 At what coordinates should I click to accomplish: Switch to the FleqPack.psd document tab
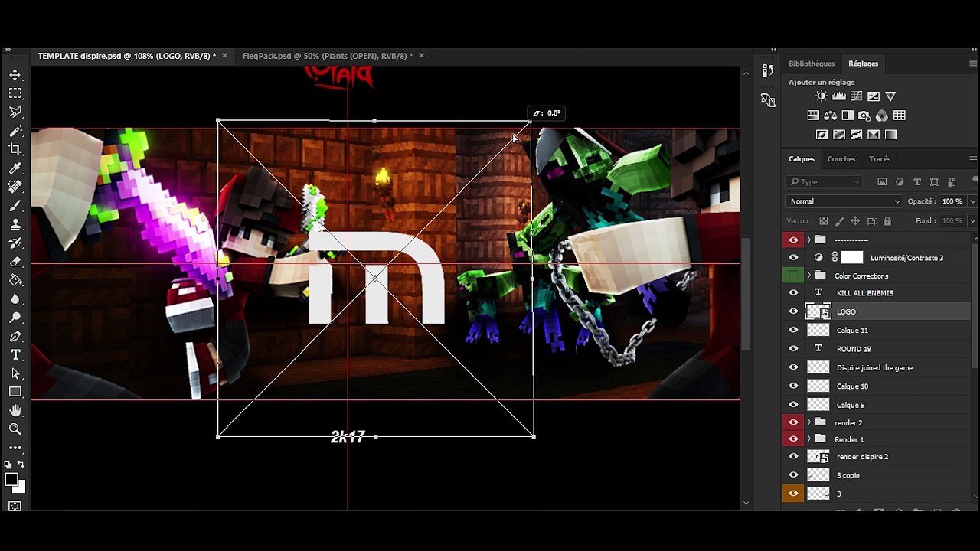pos(328,56)
